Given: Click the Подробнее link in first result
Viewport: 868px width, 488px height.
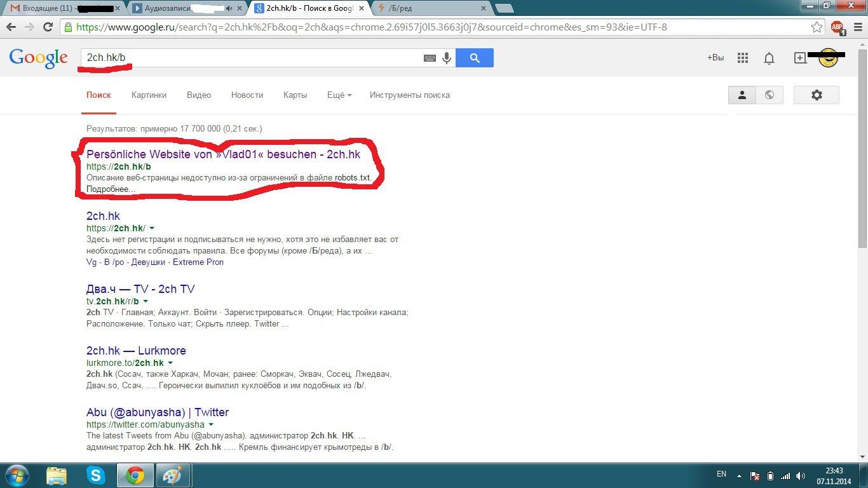Looking at the screenshot, I should pyautogui.click(x=111, y=189).
